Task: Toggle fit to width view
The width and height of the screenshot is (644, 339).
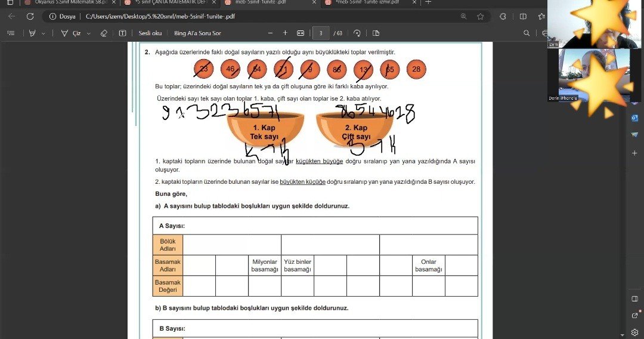Action: (x=301, y=33)
